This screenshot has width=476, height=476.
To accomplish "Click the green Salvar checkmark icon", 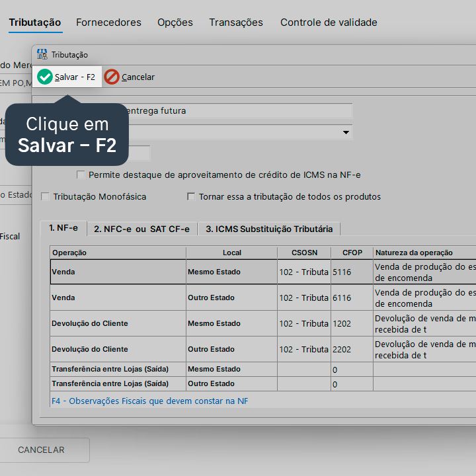I will point(45,77).
